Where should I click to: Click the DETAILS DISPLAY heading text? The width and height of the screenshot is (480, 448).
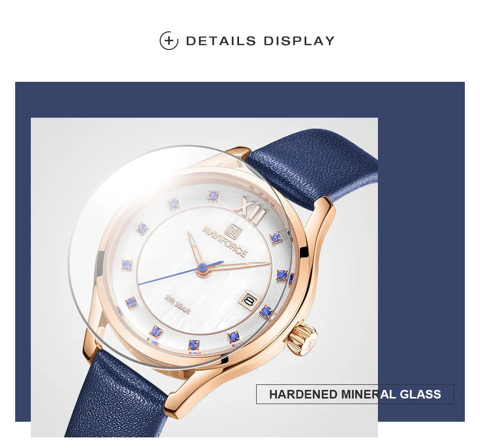point(260,41)
